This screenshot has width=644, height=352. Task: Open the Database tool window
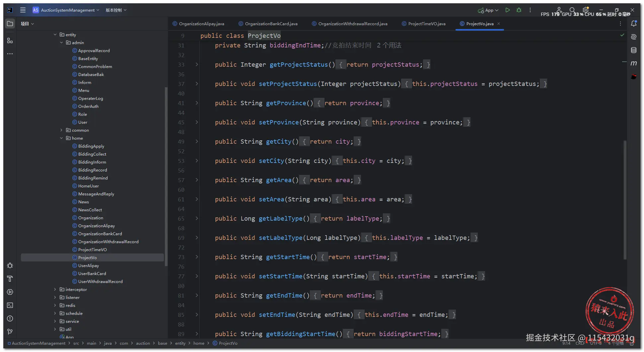[634, 50]
